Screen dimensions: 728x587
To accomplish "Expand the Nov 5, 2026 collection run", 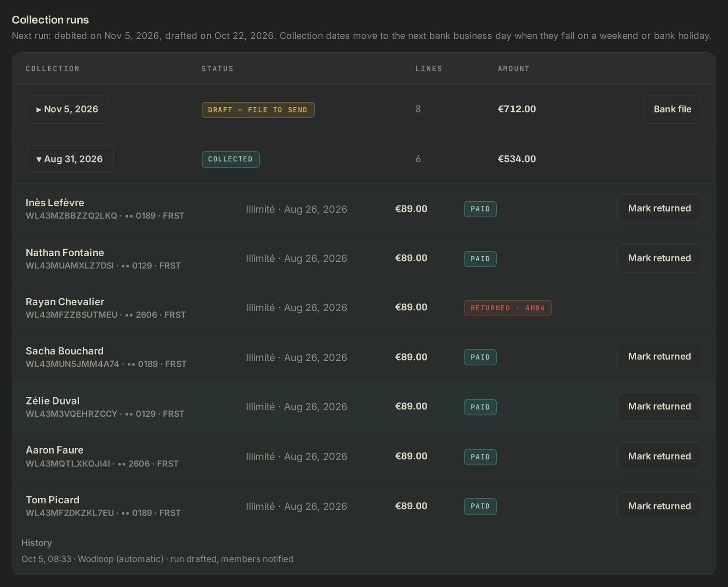I will (67, 110).
